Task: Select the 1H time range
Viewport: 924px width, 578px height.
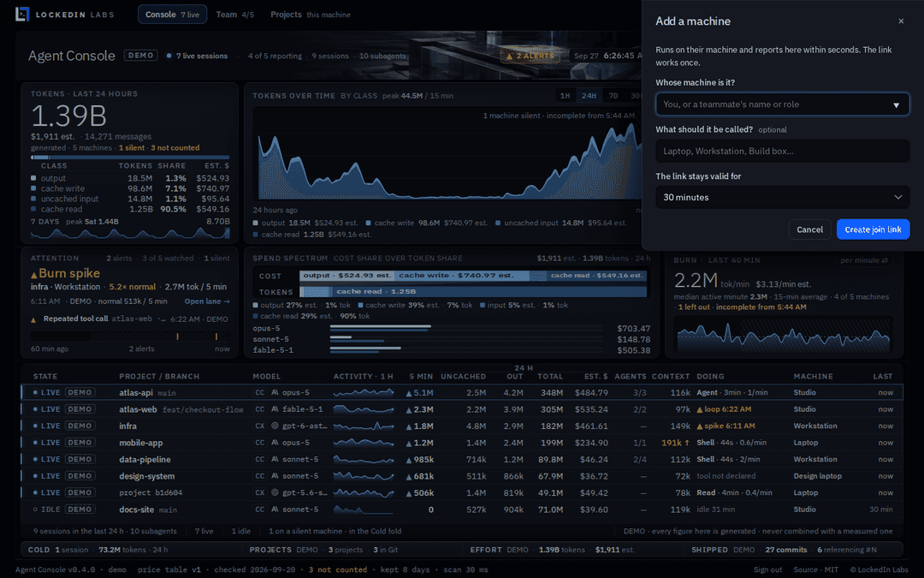Action: [566, 96]
